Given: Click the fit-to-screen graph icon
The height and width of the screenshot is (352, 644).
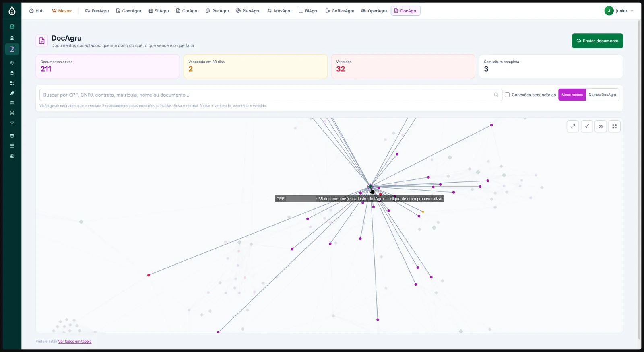Looking at the screenshot, I should [615, 126].
